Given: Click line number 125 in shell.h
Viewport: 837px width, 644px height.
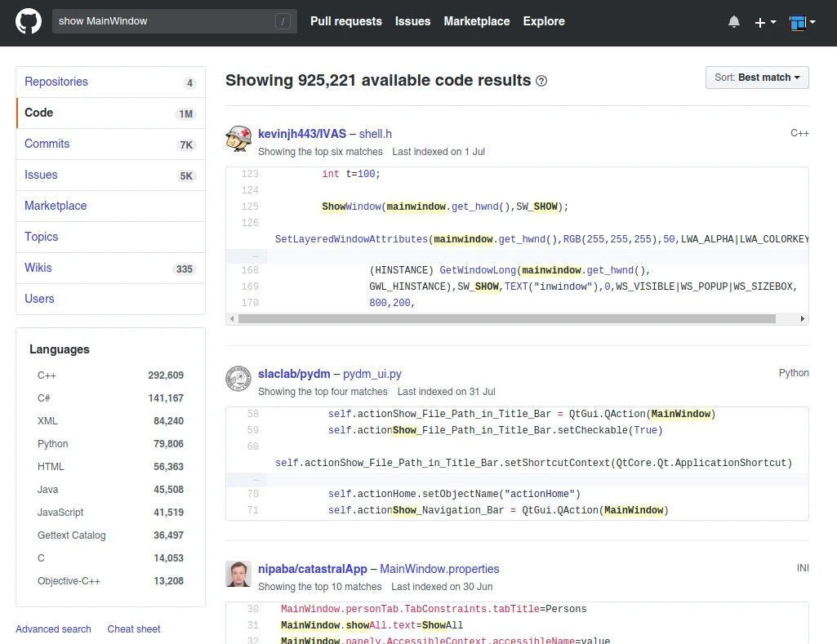Looking at the screenshot, I should point(250,207).
